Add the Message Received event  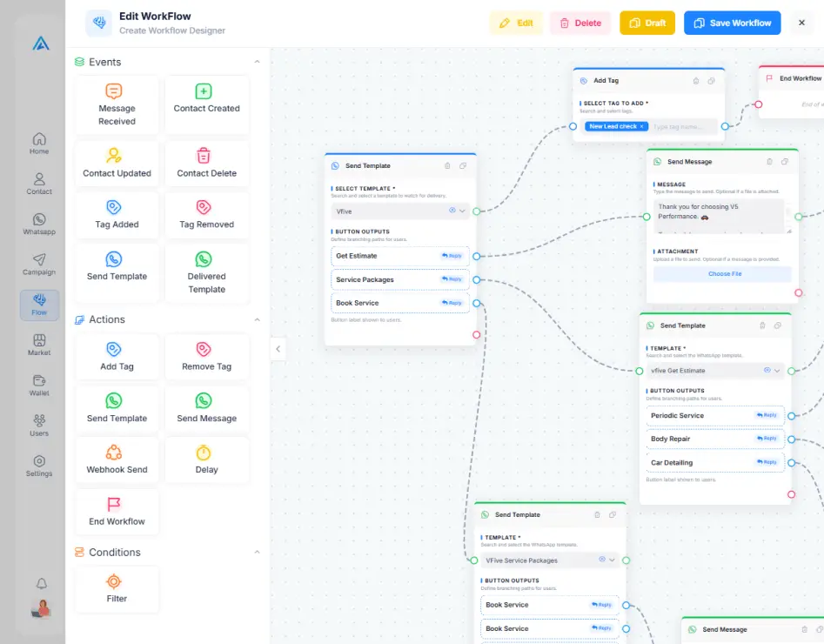[x=117, y=105]
